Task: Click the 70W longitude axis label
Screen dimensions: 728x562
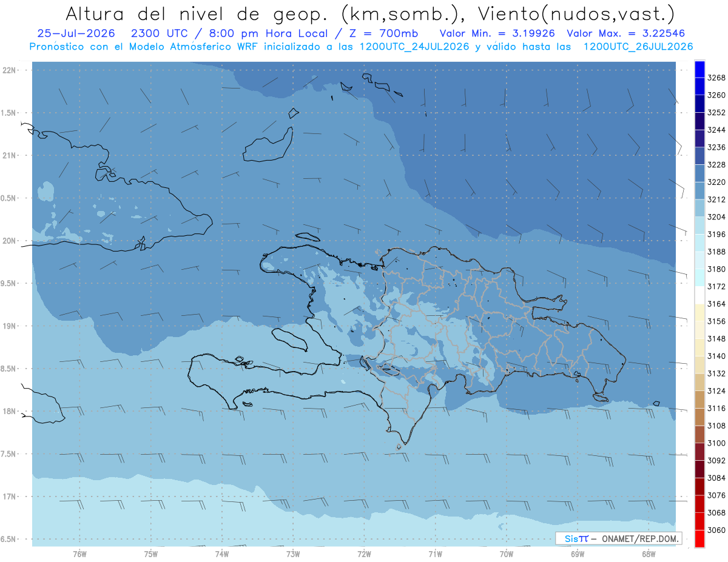Action: (x=507, y=554)
